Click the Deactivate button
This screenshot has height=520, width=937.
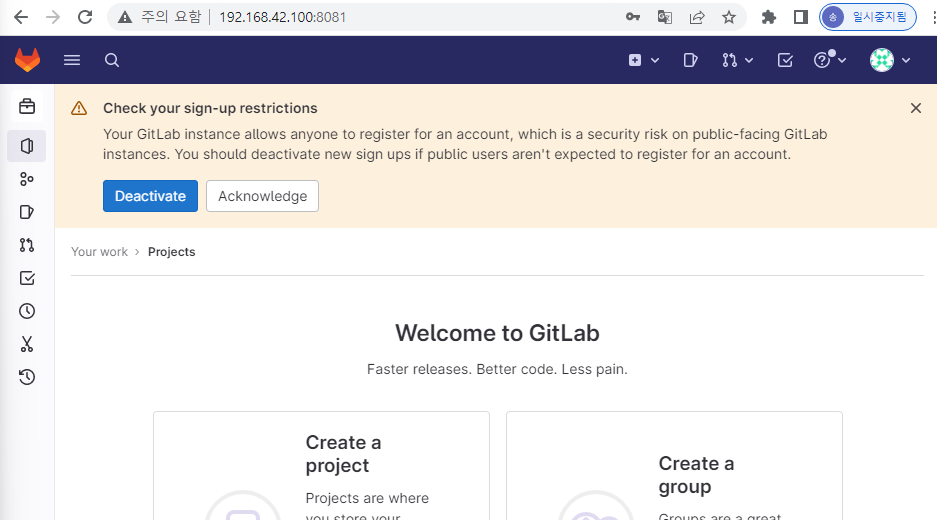click(150, 196)
